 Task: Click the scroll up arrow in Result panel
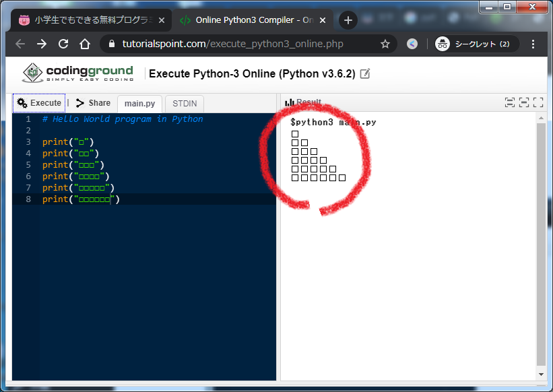coord(541,118)
